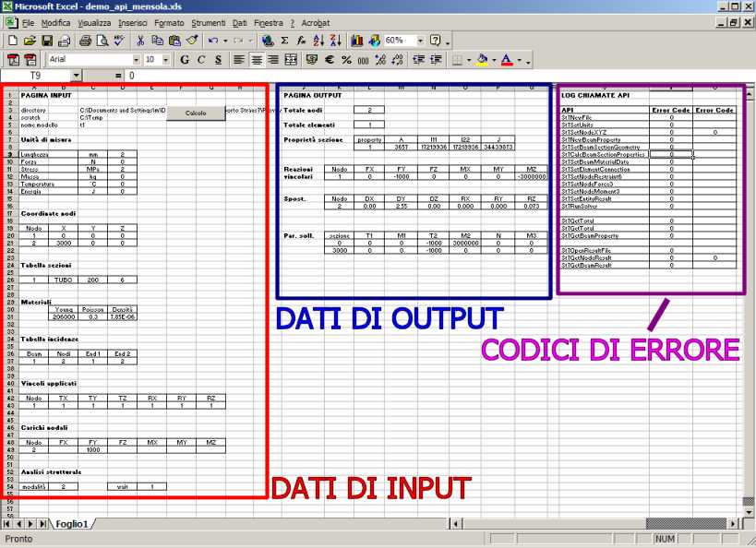Toggle underline formatting (S button)
The image size is (756, 548).
coord(218,60)
